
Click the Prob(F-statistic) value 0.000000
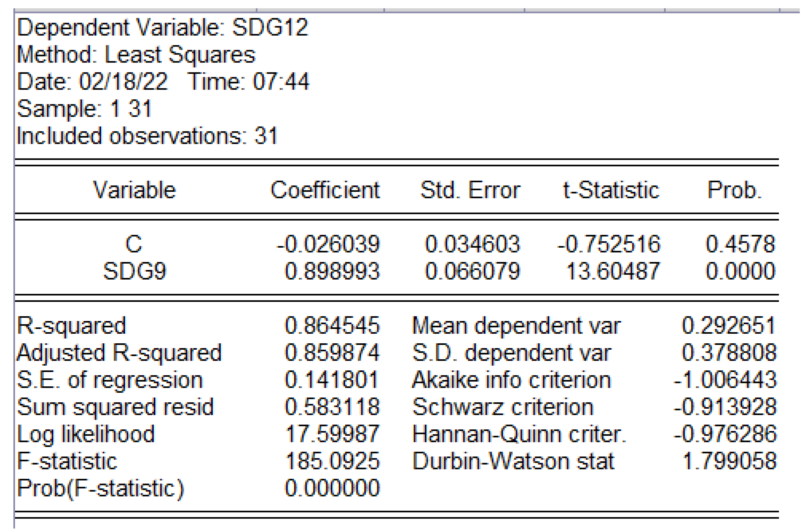(332, 488)
